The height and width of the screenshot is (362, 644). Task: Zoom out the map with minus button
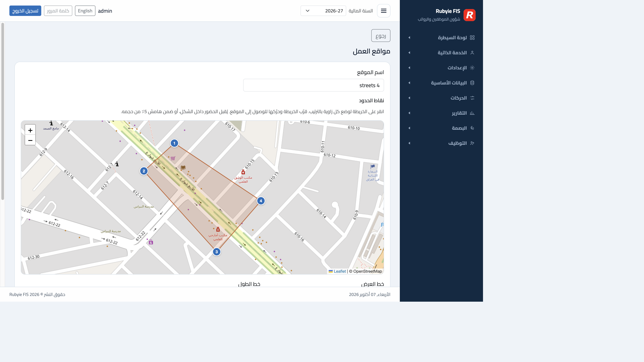[x=30, y=140]
